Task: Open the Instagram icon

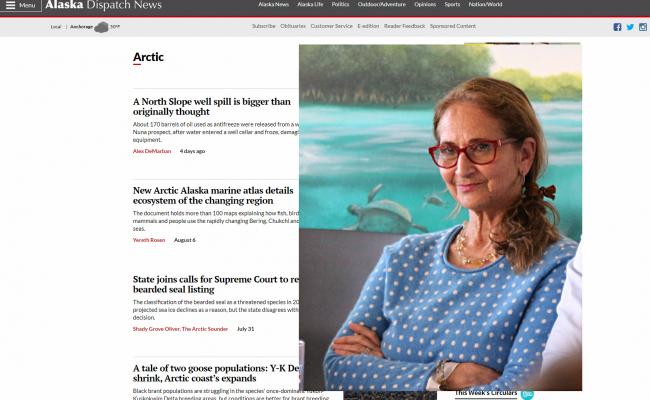Action: (x=643, y=27)
